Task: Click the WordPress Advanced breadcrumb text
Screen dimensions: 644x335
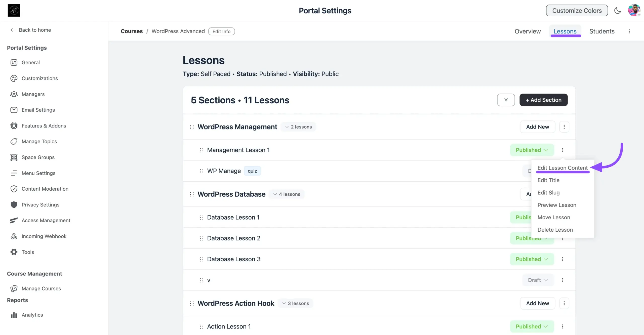Action: (x=178, y=31)
